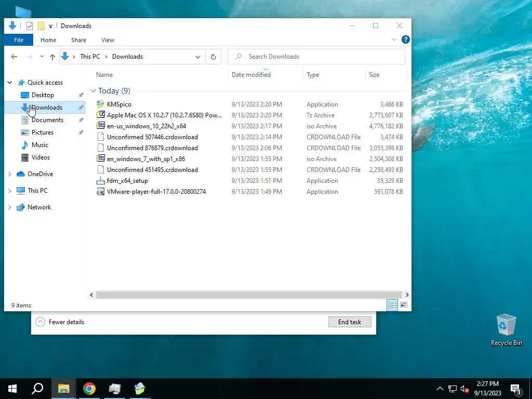Click This PC in the address path
This screenshot has height=399, width=532.
90,57
